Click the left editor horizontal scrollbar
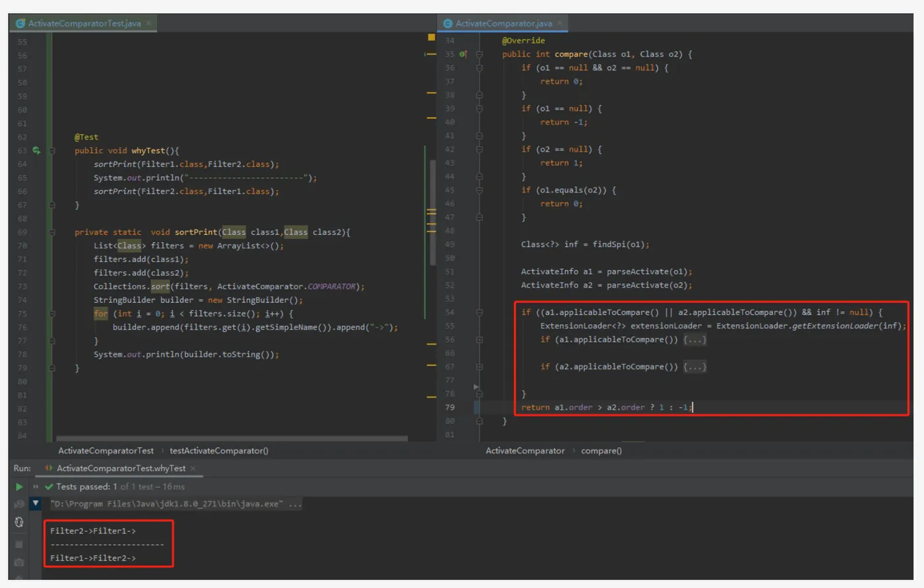The height and width of the screenshot is (588, 924). click(232, 438)
